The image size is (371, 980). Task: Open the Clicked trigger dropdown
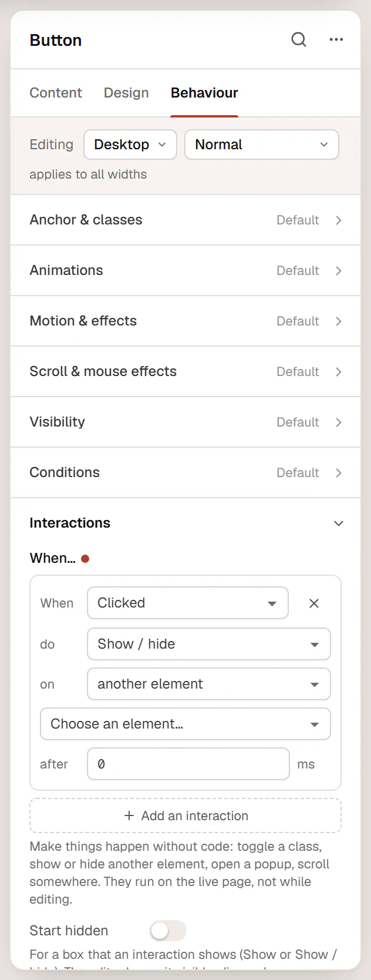click(188, 603)
